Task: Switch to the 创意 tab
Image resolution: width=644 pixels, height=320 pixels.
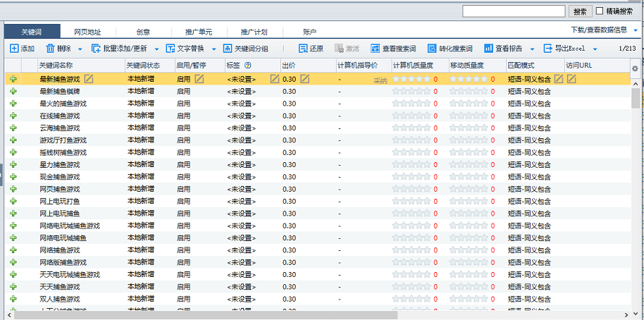Action: (x=143, y=32)
